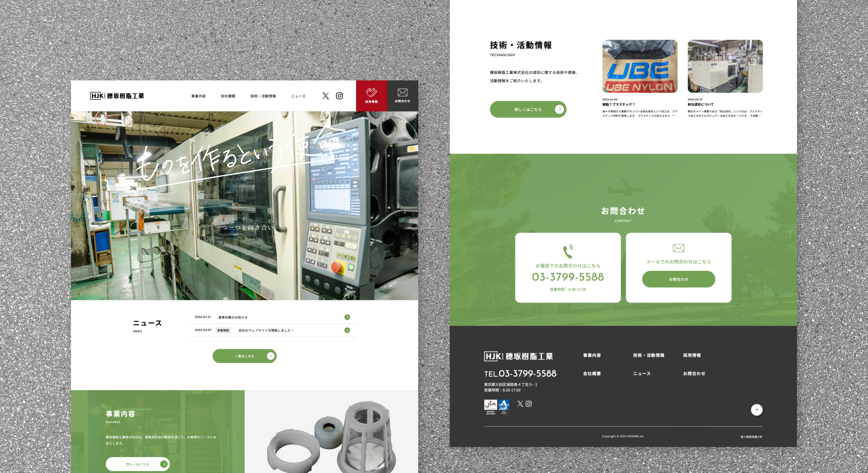Click the back-to-top circular arrow
Viewport: 868px width, 473px height.
757,410
